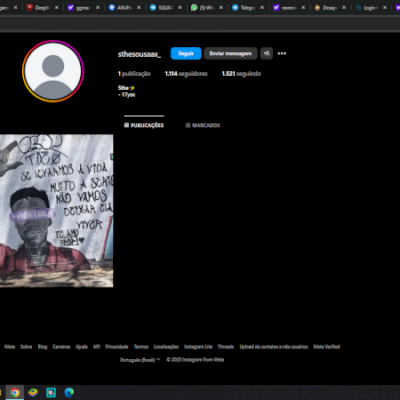
Task: Open the Ajuda footer link
Action: click(81, 347)
